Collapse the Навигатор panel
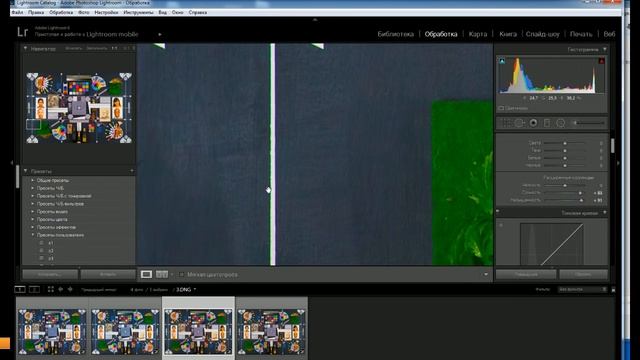Image resolution: width=640 pixels, height=360 pixels. tap(25, 48)
